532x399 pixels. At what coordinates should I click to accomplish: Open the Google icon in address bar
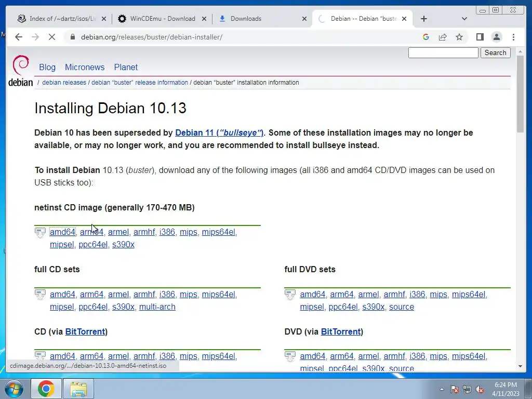pos(426,37)
